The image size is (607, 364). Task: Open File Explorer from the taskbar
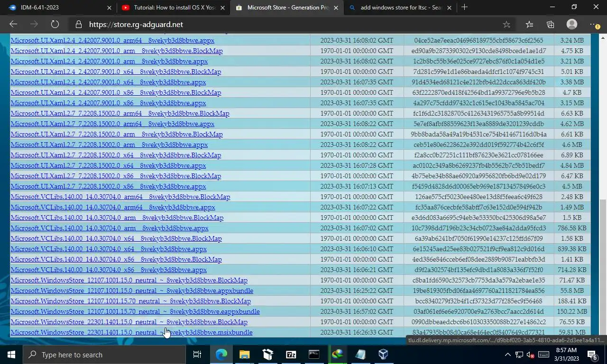(244, 355)
